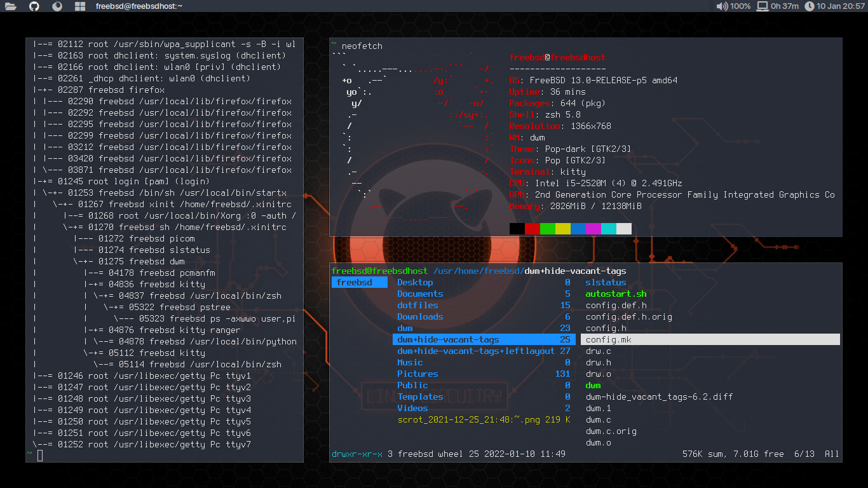Viewport: 868px width, 488px height.
Task: Select Desktop directory in ranger
Action: [x=484, y=283]
